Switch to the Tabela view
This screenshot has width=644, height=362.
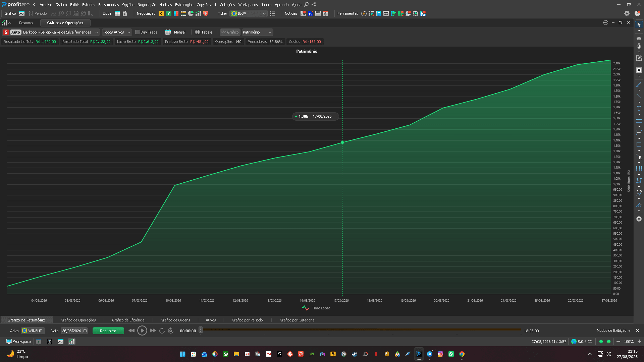[204, 32]
